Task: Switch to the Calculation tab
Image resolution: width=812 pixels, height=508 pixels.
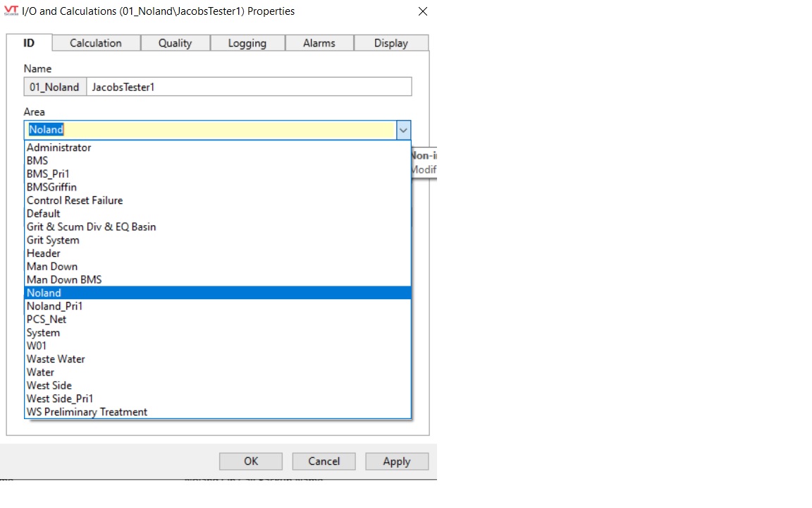Action: [96, 43]
